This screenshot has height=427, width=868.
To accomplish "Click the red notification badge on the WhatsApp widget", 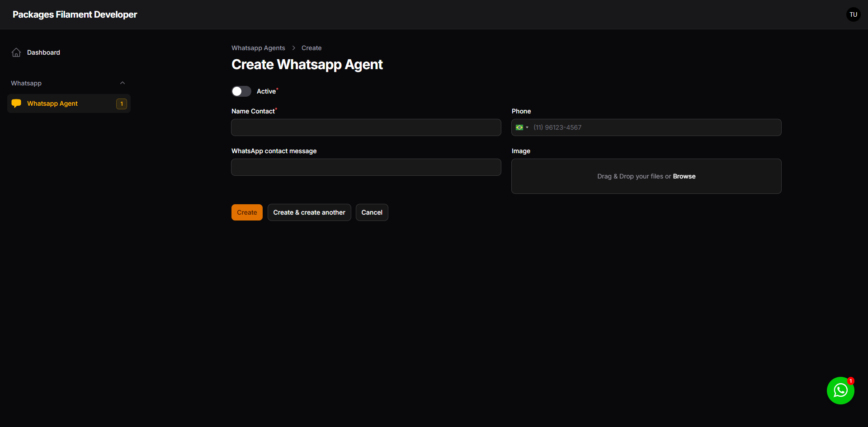I will click(851, 380).
